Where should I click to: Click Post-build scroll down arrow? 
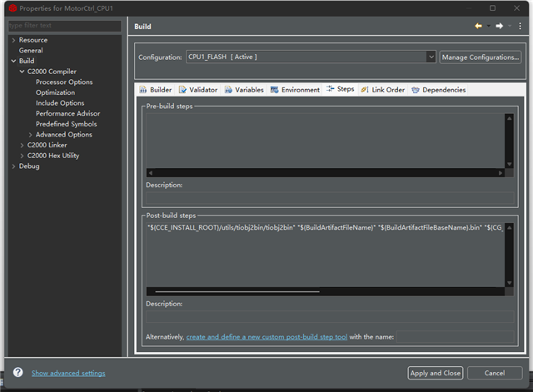[509, 283]
